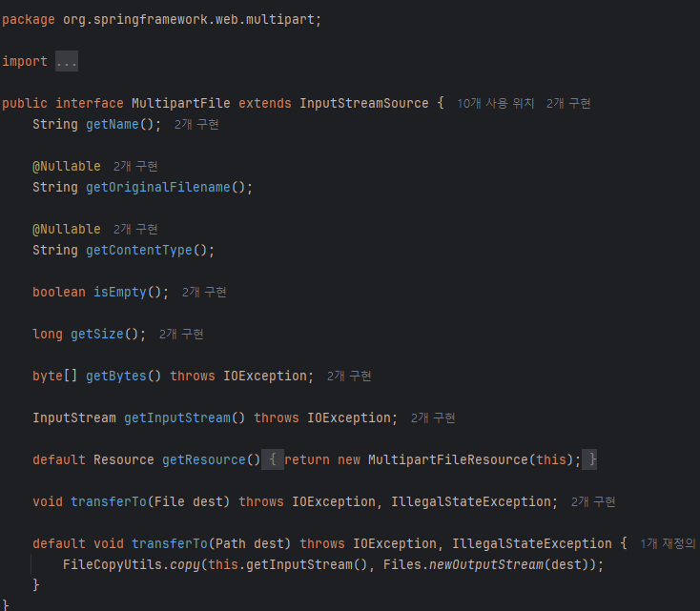
Task: Open '10개 사용 위치' usages hint
Action: [496, 104]
